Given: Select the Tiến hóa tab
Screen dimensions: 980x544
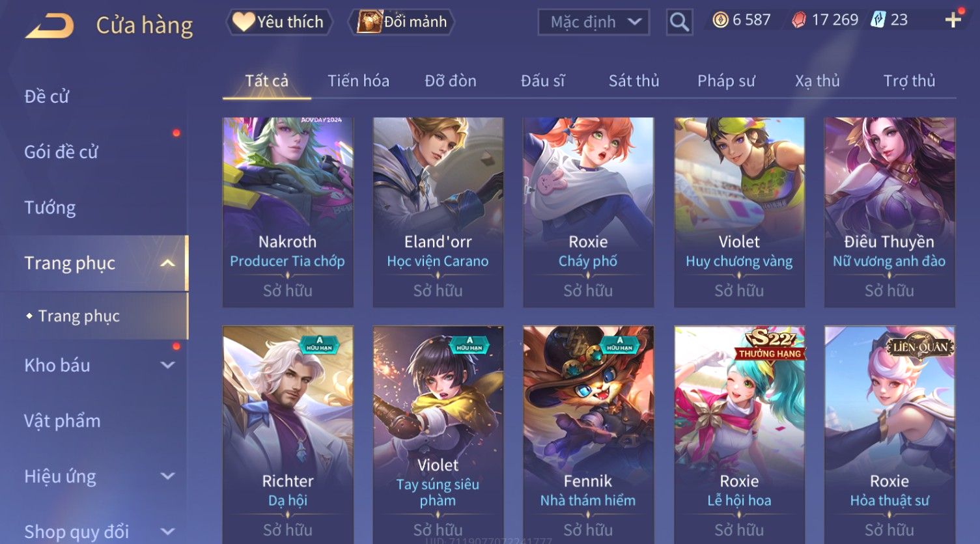Looking at the screenshot, I should pyautogui.click(x=358, y=81).
